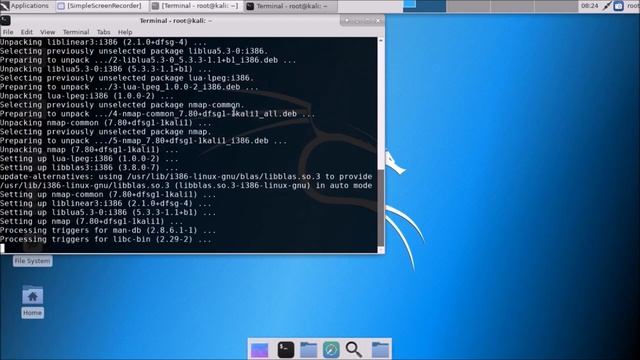The width and height of the screenshot is (640, 360).
Task: Open the root user menu in the panel
Action: point(633,6)
